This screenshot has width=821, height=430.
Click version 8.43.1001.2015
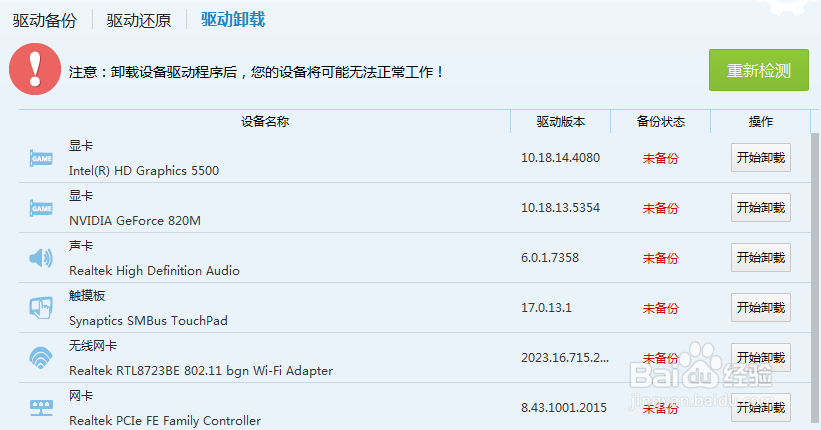click(x=564, y=407)
